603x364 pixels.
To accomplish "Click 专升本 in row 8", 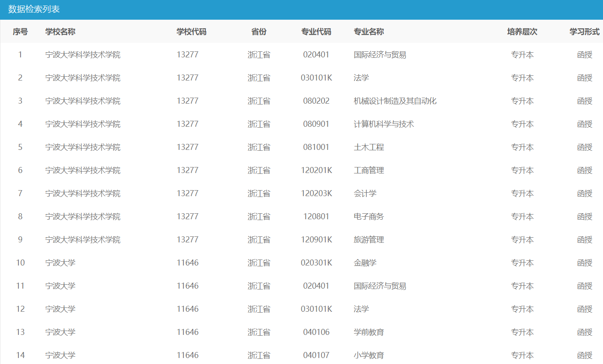I will 522,217.
